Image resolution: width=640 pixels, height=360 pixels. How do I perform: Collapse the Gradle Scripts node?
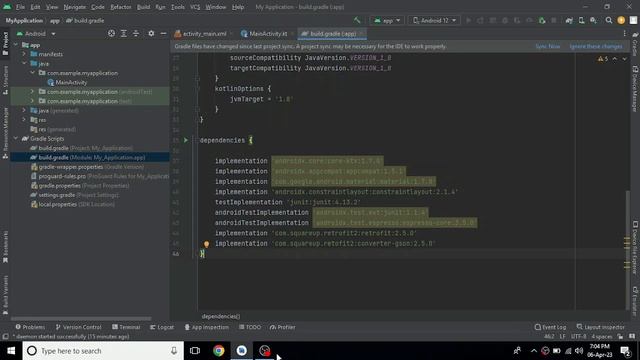pyautogui.click(x=16, y=138)
